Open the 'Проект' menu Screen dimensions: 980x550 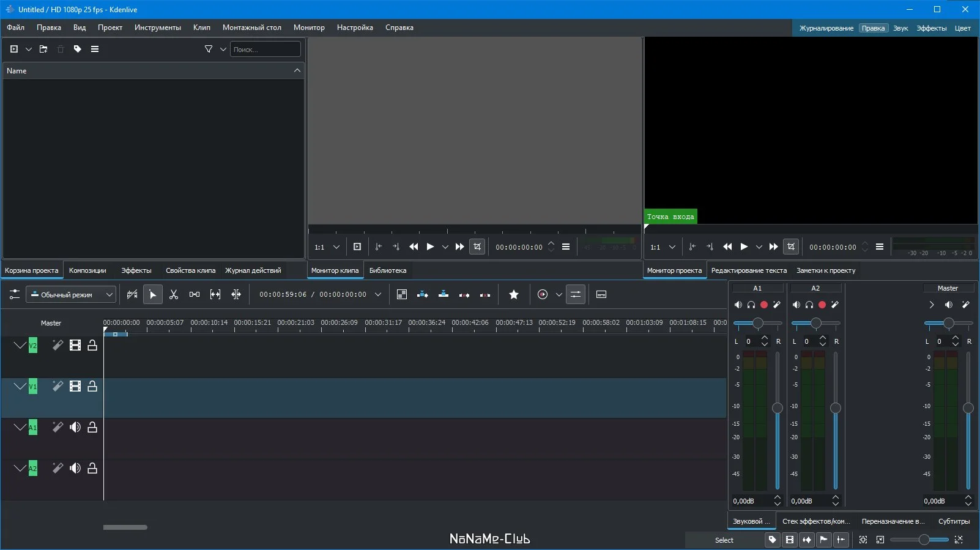(x=110, y=28)
